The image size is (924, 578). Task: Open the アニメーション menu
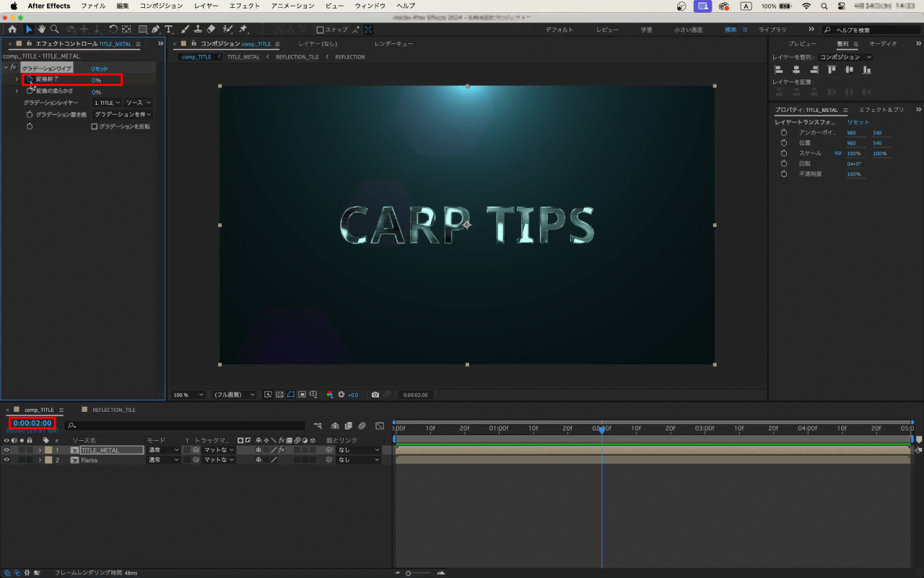292,6
